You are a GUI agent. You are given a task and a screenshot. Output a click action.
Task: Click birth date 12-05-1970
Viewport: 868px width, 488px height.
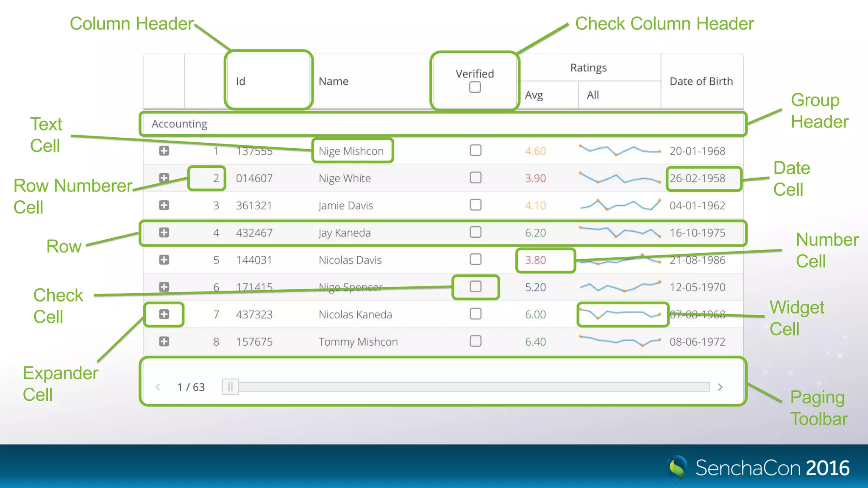click(698, 287)
